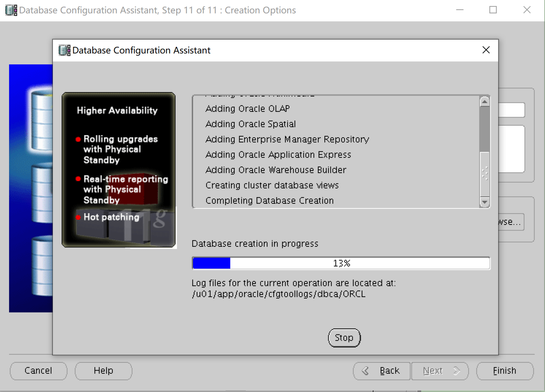Select "Adding Oracle OLAP" step
Viewport: 545px width, 392px height.
click(248, 108)
